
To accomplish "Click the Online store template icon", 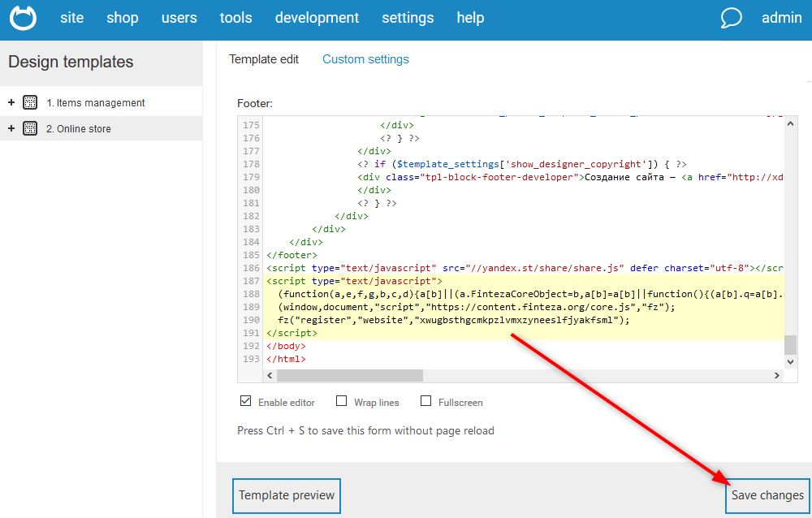I will [x=30, y=128].
